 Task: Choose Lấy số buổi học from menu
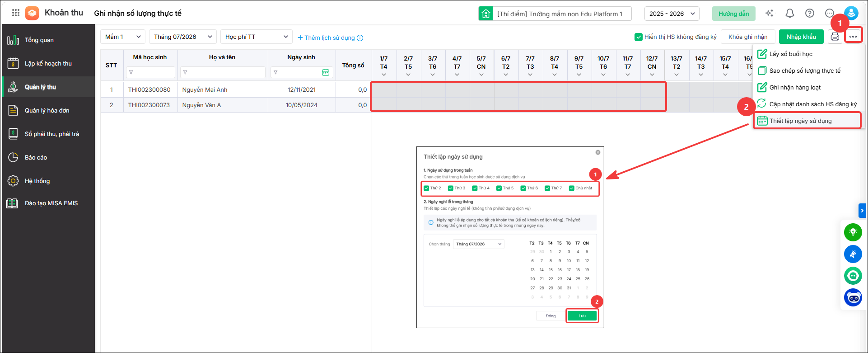point(807,54)
